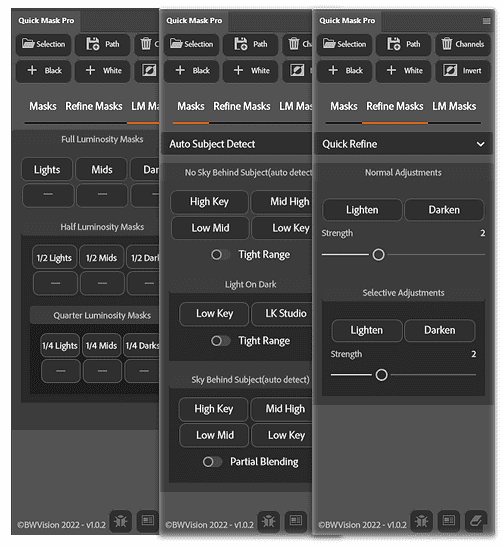The image size is (503, 547).
Task: Select Masks tab in Auto Subject Detect panel
Action: click(191, 106)
